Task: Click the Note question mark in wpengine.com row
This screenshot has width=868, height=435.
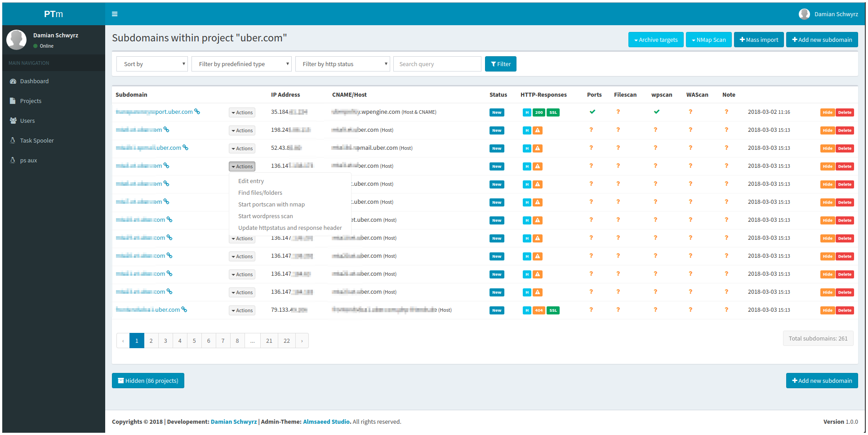Action: (726, 112)
